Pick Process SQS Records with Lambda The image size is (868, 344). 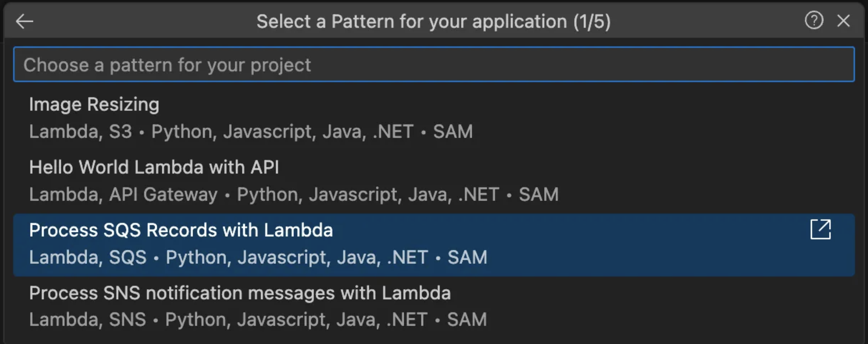[181, 230]
